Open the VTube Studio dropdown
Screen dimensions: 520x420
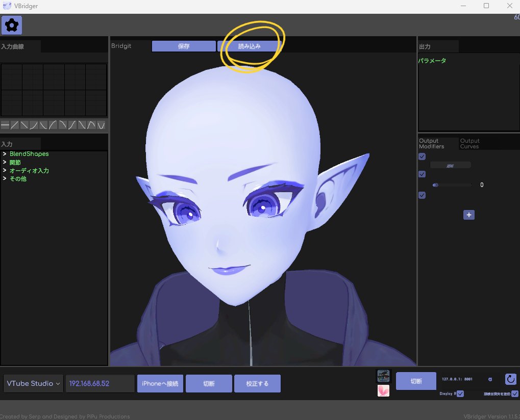tap(33, 384)
